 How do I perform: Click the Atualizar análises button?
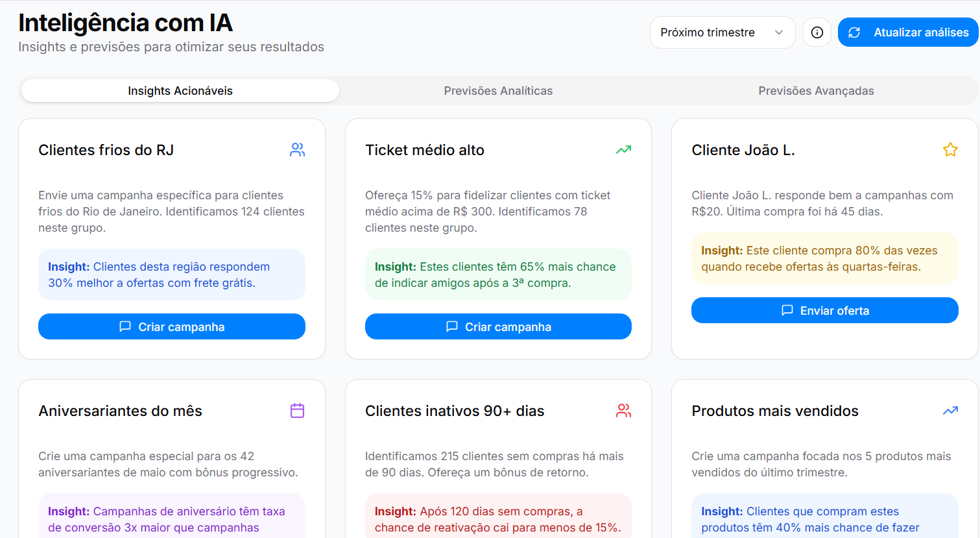[908, 32]
